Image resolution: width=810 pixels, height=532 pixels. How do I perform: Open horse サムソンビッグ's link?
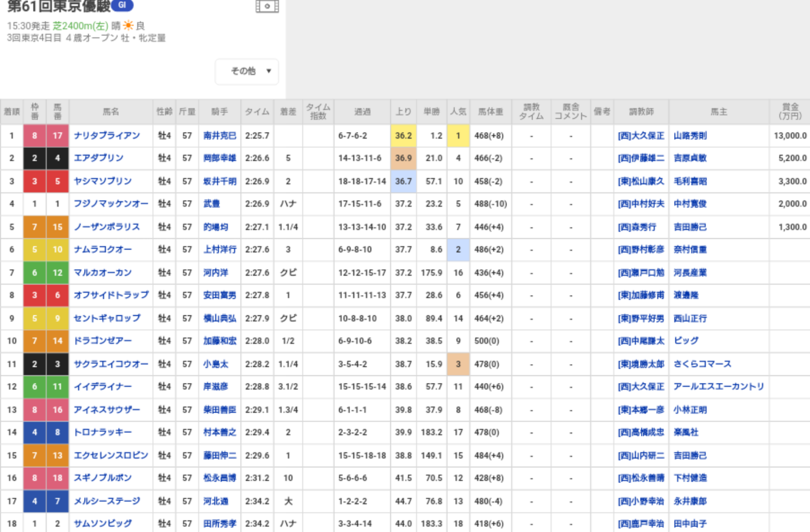[103, 523]
